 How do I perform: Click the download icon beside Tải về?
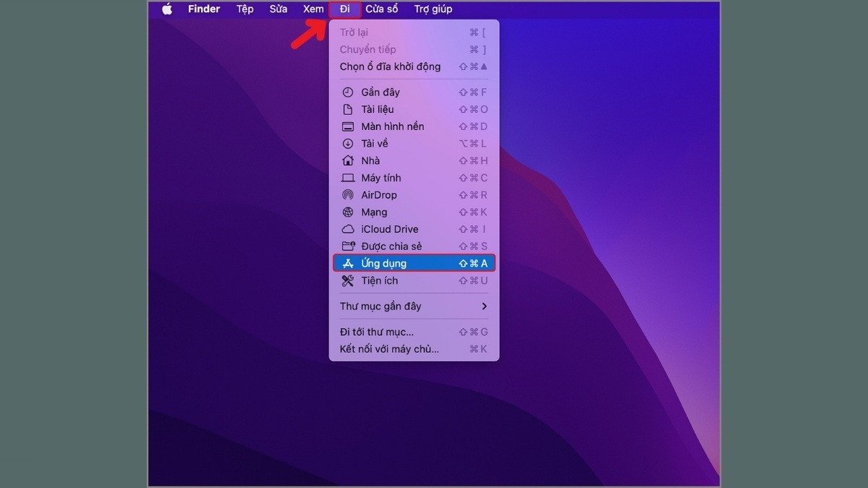click(x=347, y=143)
